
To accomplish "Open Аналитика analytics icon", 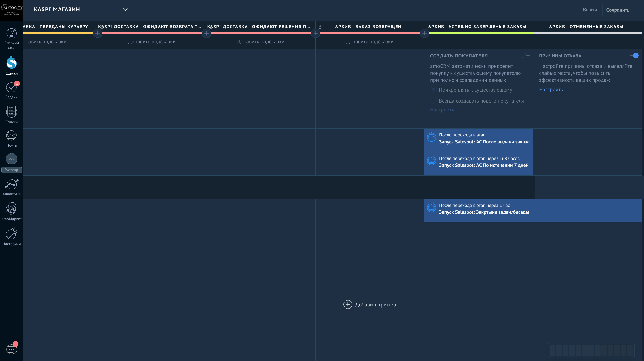I will point(11,185).
